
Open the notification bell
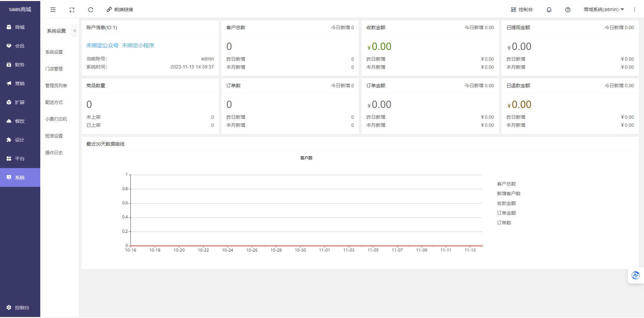(549, 10)
